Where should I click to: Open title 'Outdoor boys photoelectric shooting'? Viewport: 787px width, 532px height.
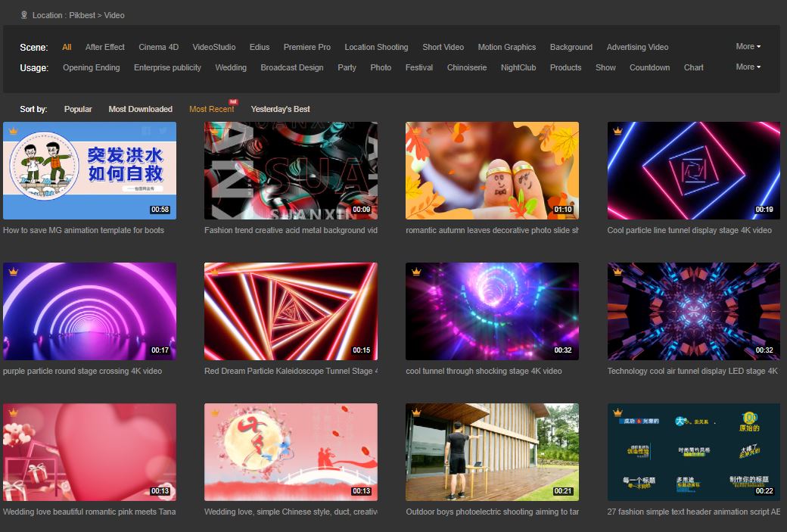point(492,512)
